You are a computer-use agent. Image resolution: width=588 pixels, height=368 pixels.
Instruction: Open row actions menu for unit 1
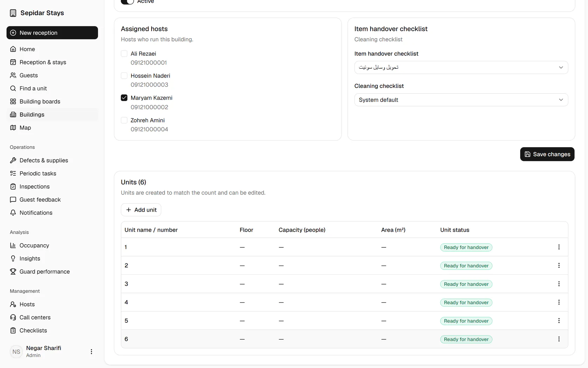coord(559,247)
